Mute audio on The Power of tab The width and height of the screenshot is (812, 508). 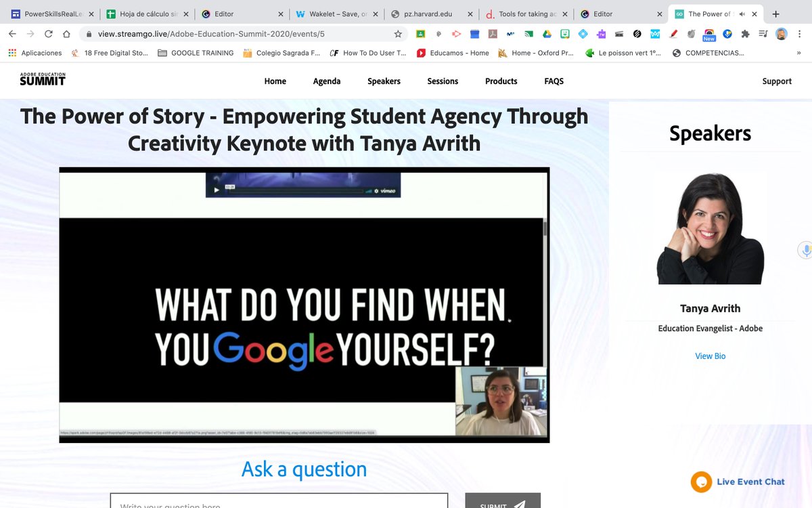742,14
